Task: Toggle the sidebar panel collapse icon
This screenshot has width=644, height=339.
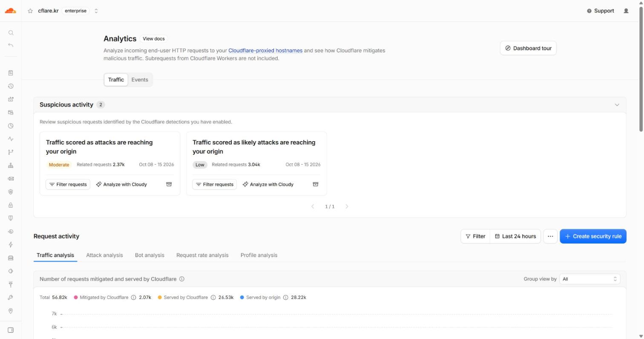Action: pos(11,330)
